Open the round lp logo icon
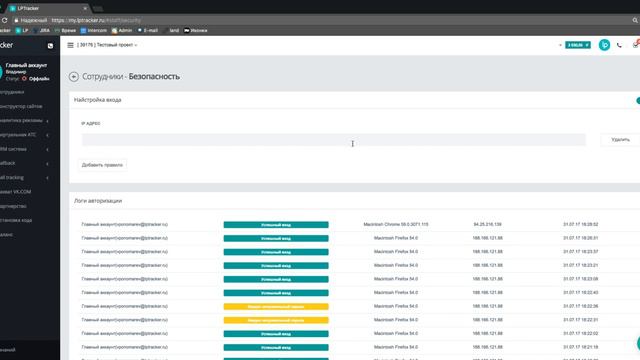Image resolution: width=640 pixels, height=360 pixels. [604, 45]
